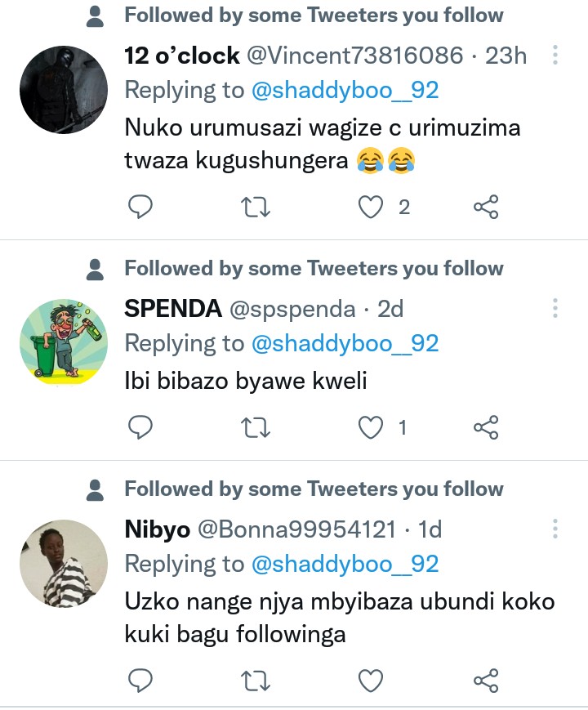Open more options for 12 o'clock's tweet
588x710 pixels.
tap(555, 56)
